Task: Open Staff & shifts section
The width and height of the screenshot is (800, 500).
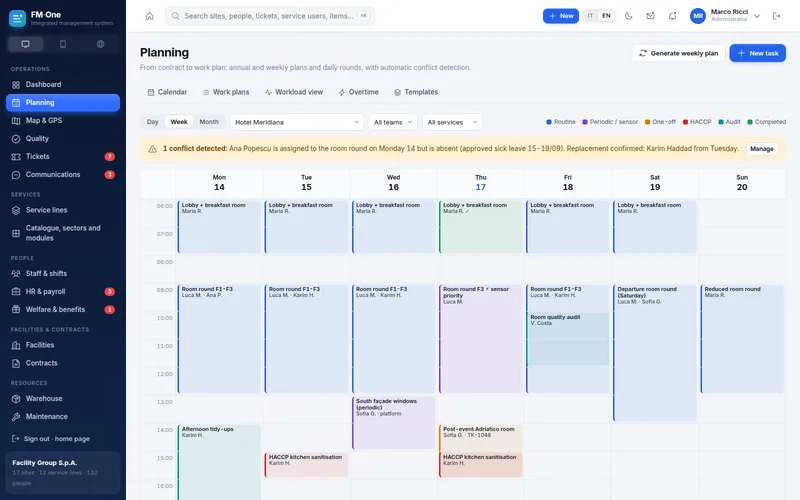Action: pos(63,273)
